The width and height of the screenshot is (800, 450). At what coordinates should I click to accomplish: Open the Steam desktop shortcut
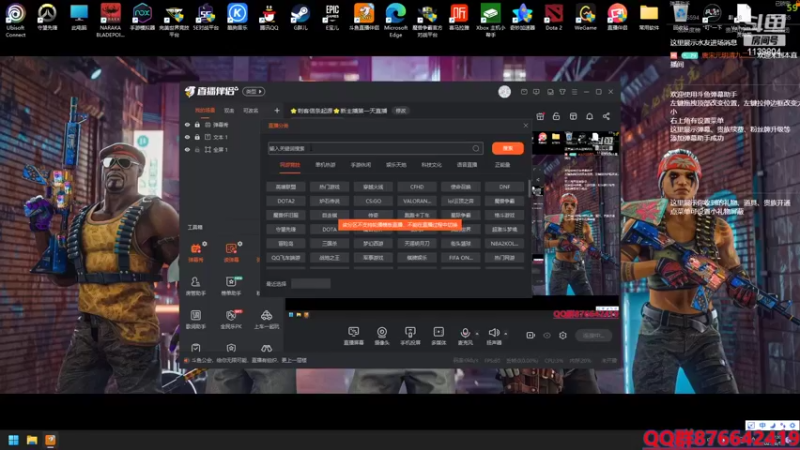pos(301,17)
